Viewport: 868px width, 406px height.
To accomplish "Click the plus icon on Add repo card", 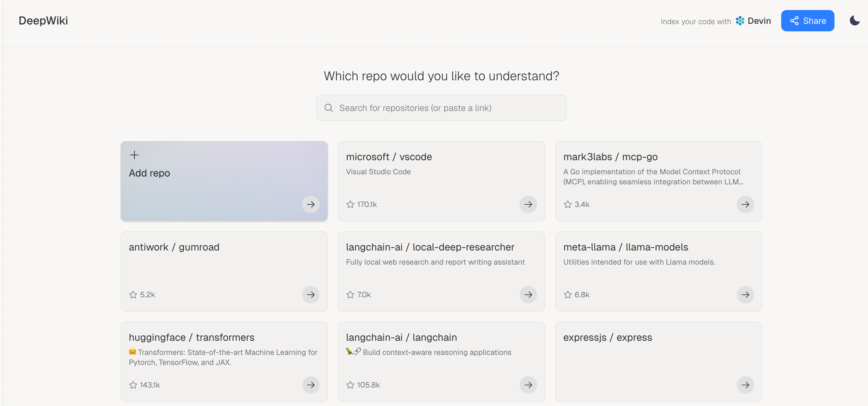I will pos(134,155).
